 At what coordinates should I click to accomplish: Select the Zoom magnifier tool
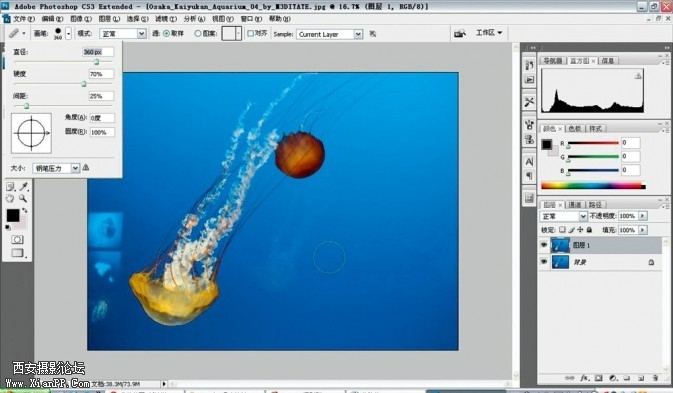click(23, 198)
